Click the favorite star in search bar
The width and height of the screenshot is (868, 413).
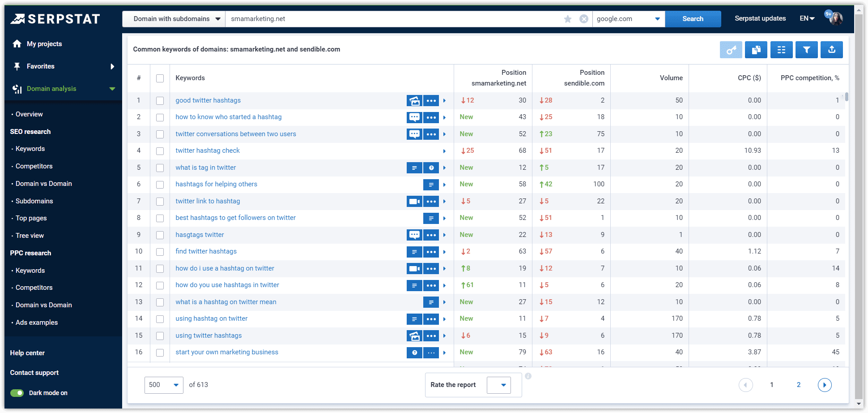[568, 19]
